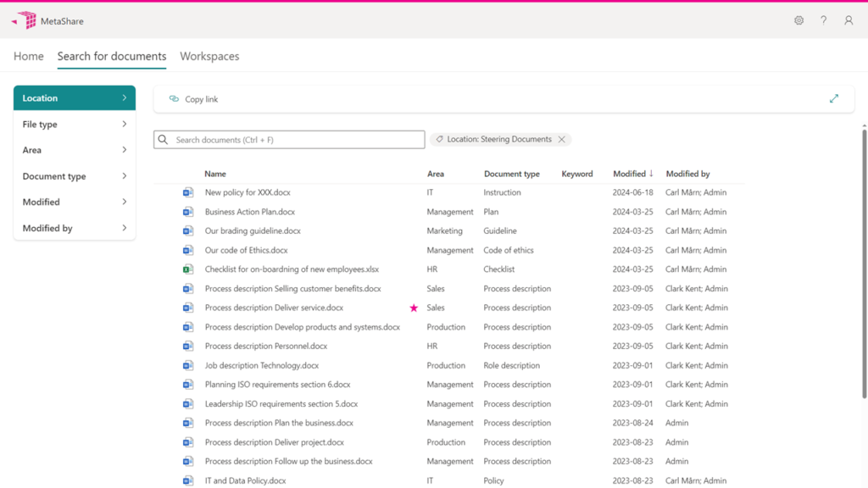Sort by the Modified column header
The image size is (868, 488).
[632, 174]
